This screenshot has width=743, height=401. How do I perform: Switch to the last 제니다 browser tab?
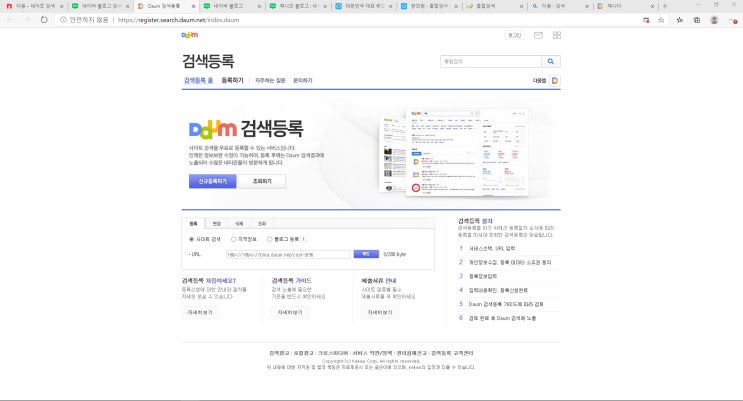(625, 6)
